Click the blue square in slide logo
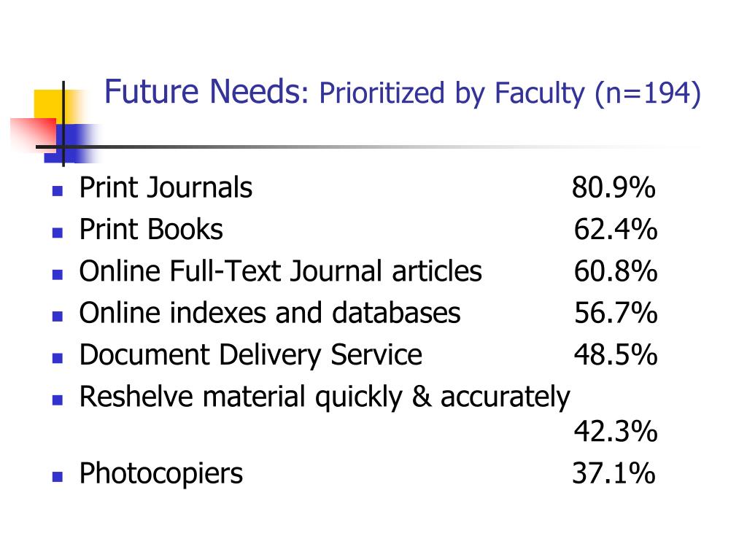 point(71,143)
